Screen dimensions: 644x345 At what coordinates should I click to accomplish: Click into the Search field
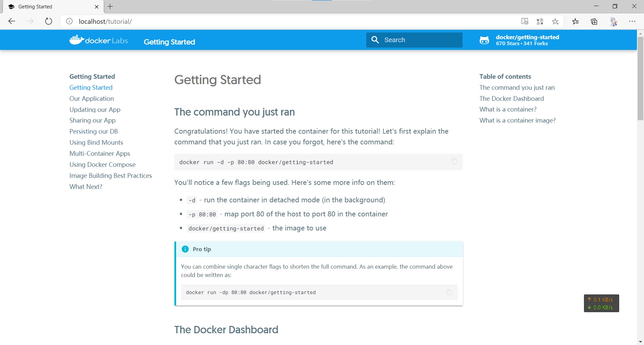[x=414, y=40]
